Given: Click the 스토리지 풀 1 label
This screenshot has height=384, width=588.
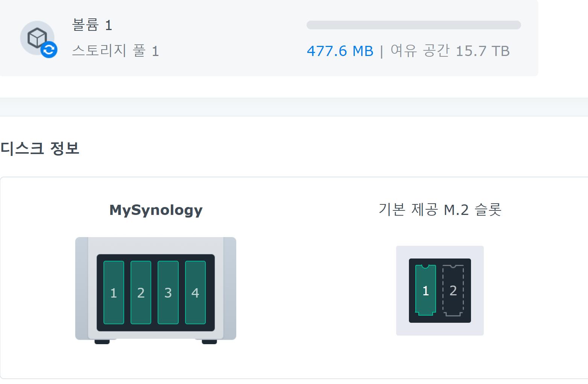Looking at the screenshot, I should point(115,51).
